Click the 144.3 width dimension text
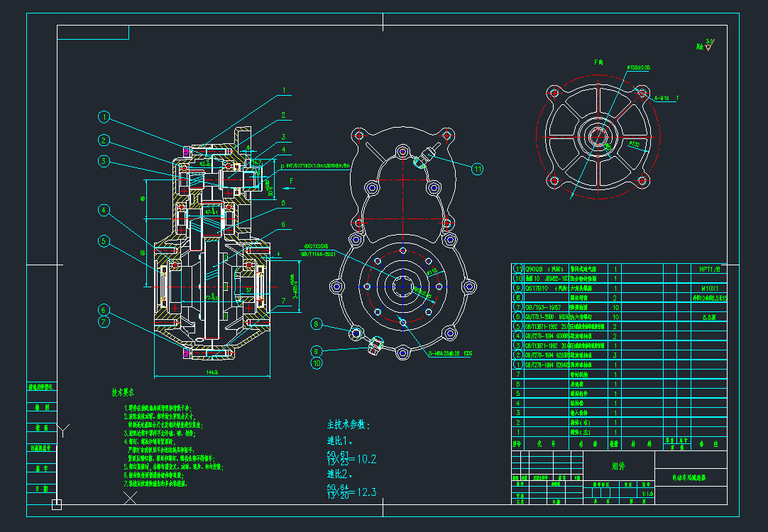The width and height of the screenshot is (768, 532). coord(212,371)
